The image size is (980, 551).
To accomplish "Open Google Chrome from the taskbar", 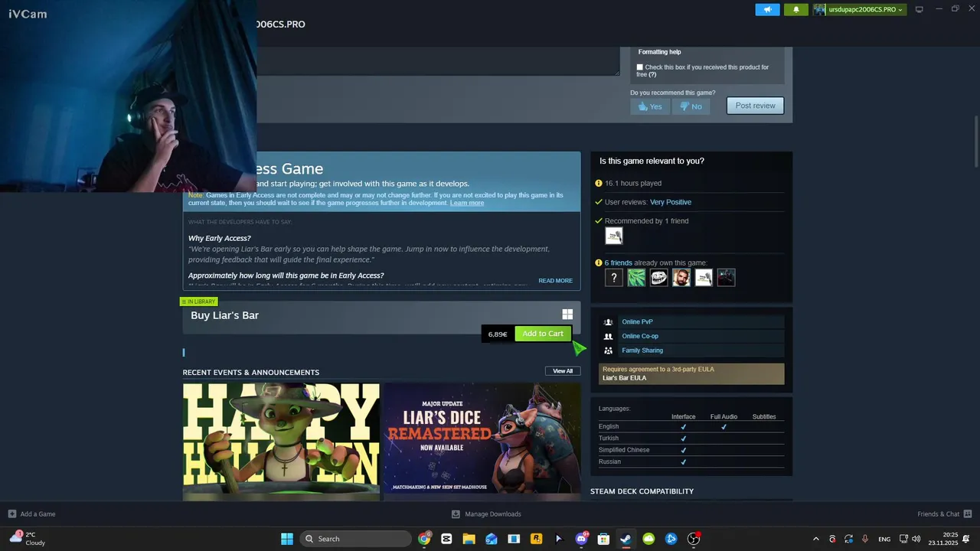I will pos(424,539).
